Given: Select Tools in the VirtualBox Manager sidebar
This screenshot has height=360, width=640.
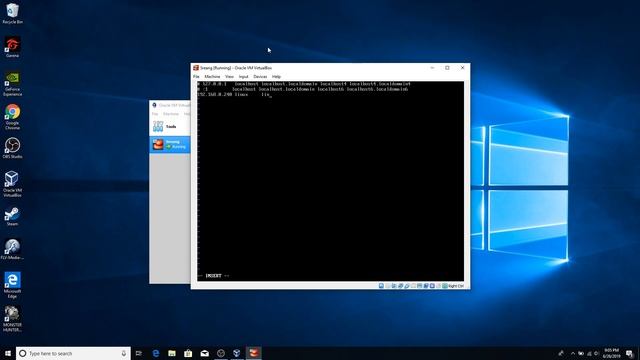Looking at the screenshot, I should 170,127.
